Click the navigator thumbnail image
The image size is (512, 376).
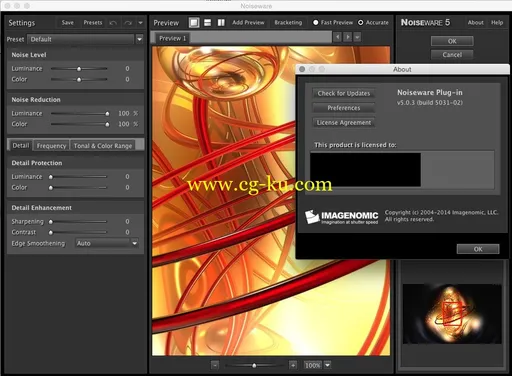[452, 314]
